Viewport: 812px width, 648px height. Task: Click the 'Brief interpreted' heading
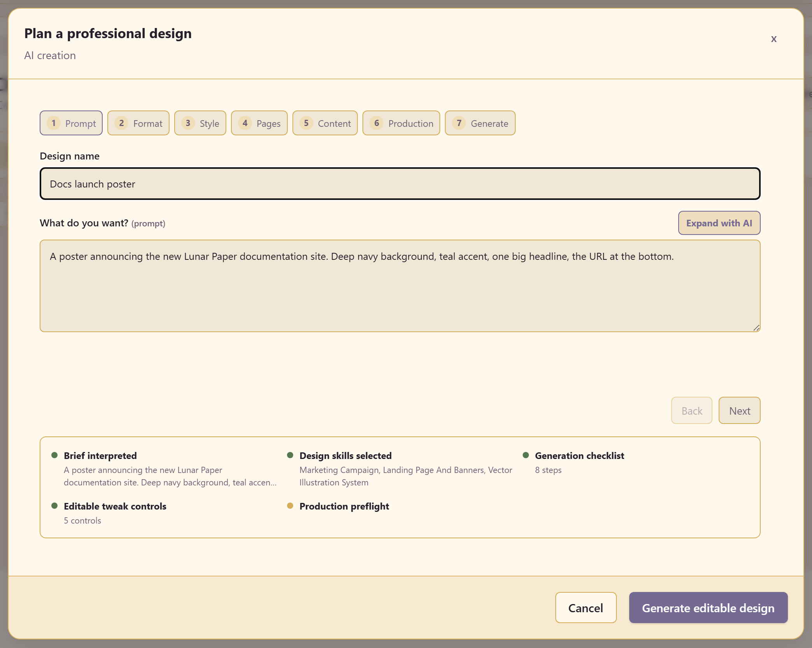pos(100,455)
